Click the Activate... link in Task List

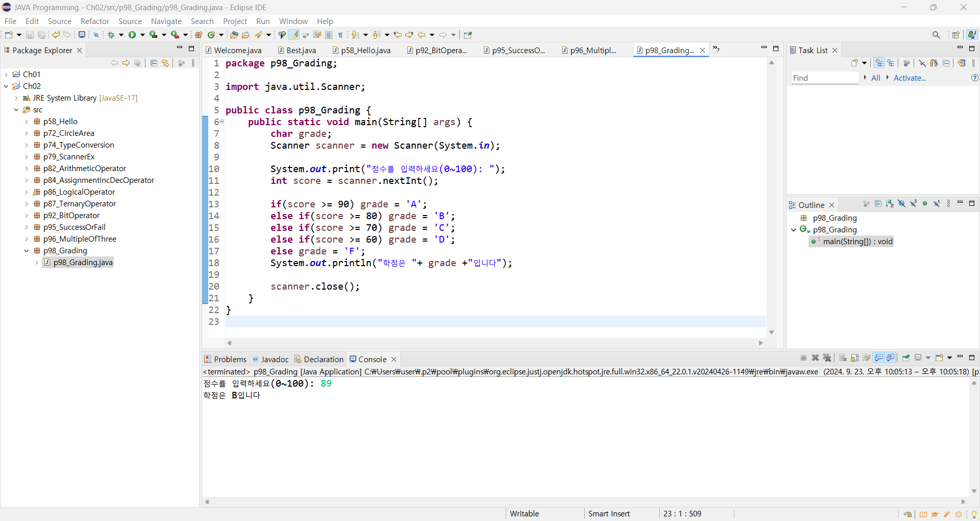click(x=910, y=78)
